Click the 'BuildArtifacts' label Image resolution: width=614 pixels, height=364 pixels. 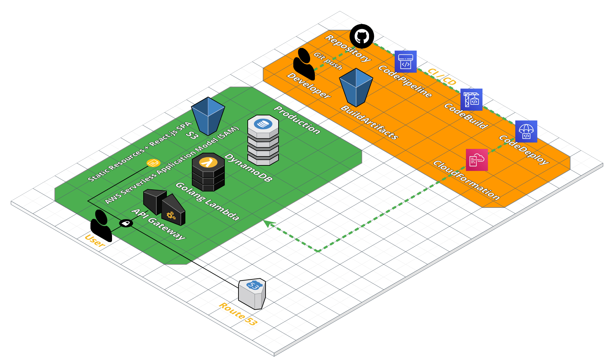[x=369, y=123]
